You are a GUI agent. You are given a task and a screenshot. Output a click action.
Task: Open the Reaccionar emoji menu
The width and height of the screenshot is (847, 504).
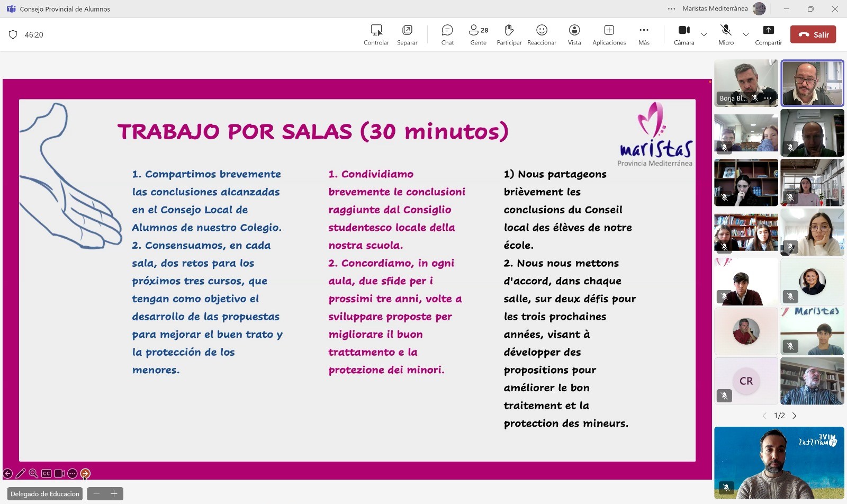coord(542,34)
